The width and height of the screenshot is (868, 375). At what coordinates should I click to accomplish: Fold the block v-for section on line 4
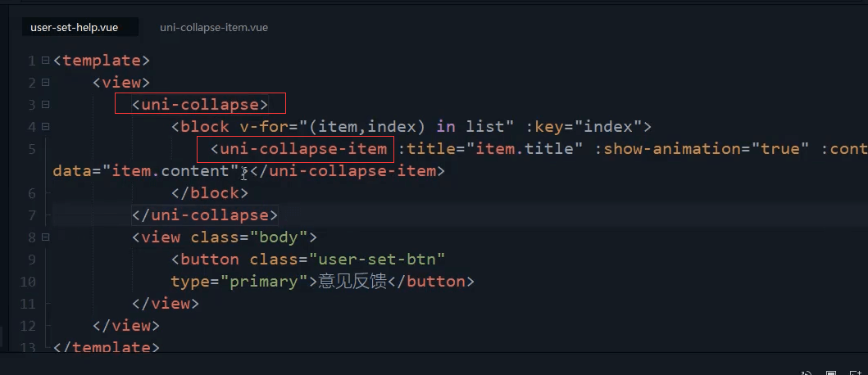(45, 127)
